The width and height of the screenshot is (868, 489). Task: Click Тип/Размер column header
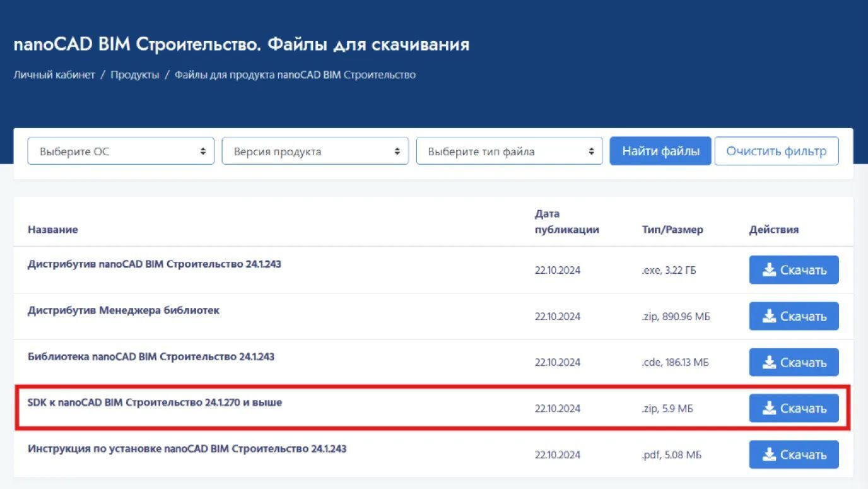click(x=672, y=230)
